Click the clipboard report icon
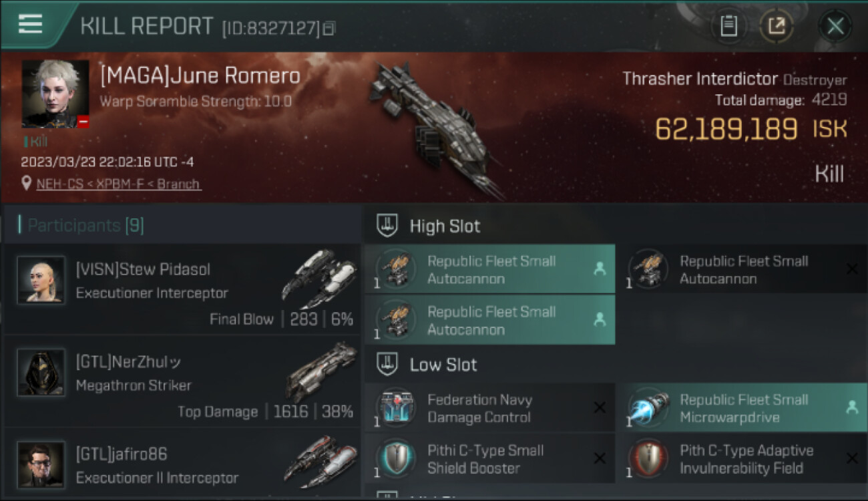The image size is (868, 501). (x=728, y=27)
